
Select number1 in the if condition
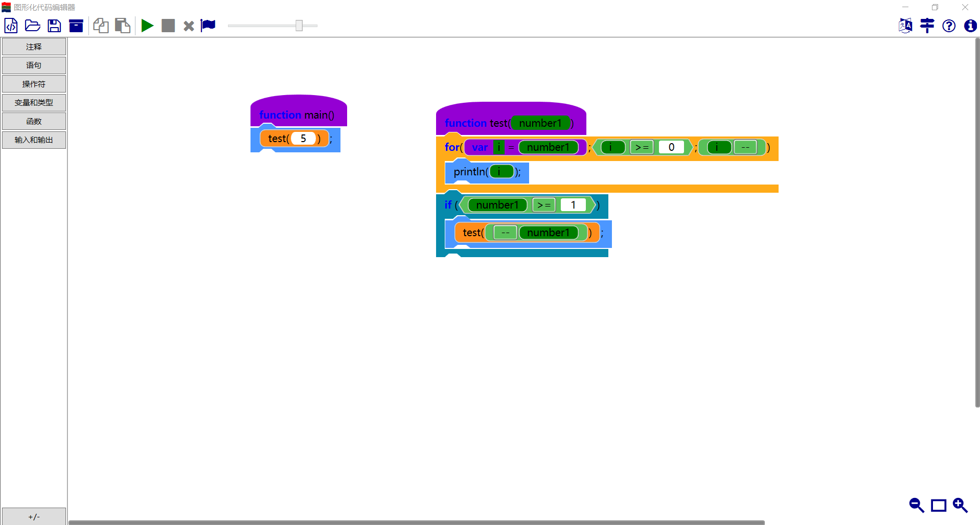pyautogui.click(x=497, y=205)
